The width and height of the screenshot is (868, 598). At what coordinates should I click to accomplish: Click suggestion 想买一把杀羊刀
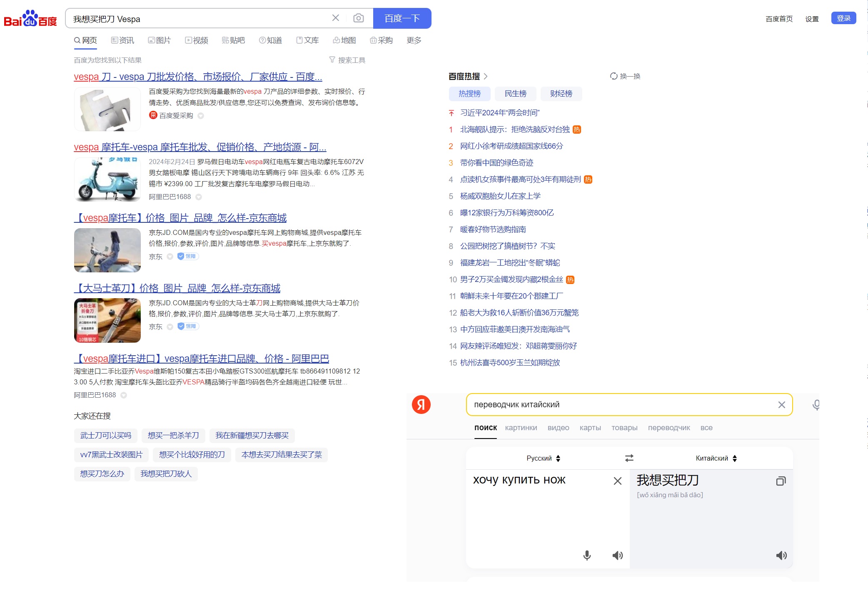click(173, 436)
